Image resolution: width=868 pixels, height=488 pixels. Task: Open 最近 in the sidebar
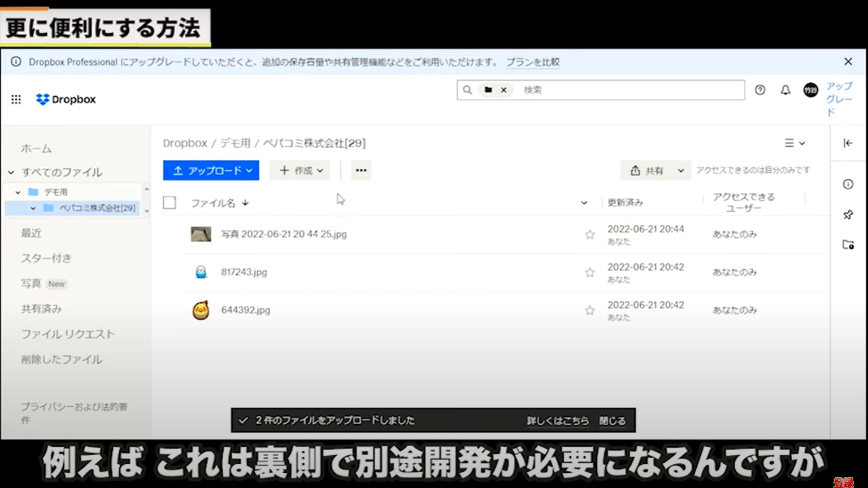[31, 233]
